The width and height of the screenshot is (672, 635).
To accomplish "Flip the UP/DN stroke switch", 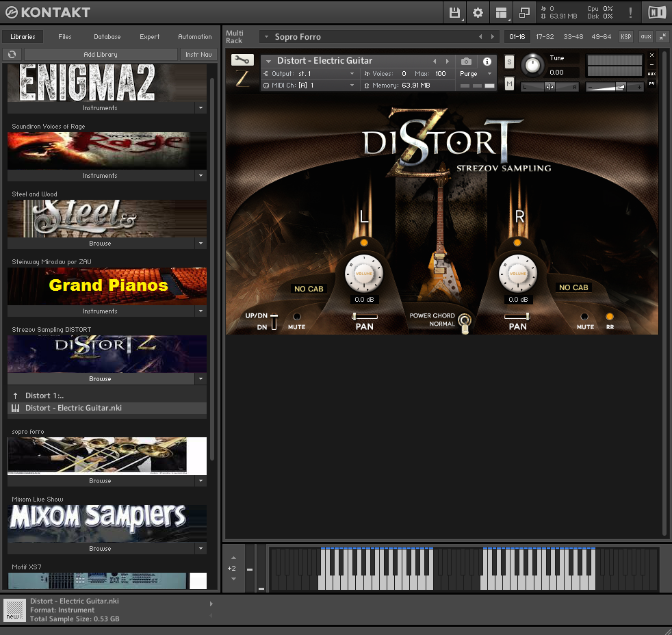I will click(x=274, y=322).
